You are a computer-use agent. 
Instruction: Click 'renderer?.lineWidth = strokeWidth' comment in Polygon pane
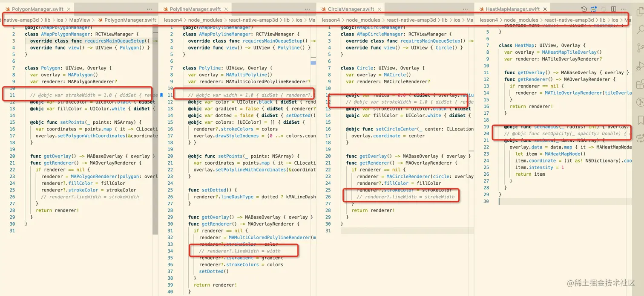(90, 197)
